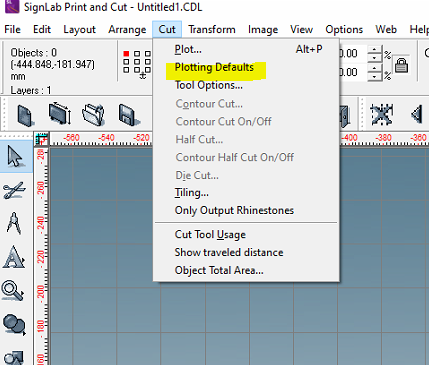Open the Options menu
The width and height of the screenshot is (429, 365).
tap(344, 29)
